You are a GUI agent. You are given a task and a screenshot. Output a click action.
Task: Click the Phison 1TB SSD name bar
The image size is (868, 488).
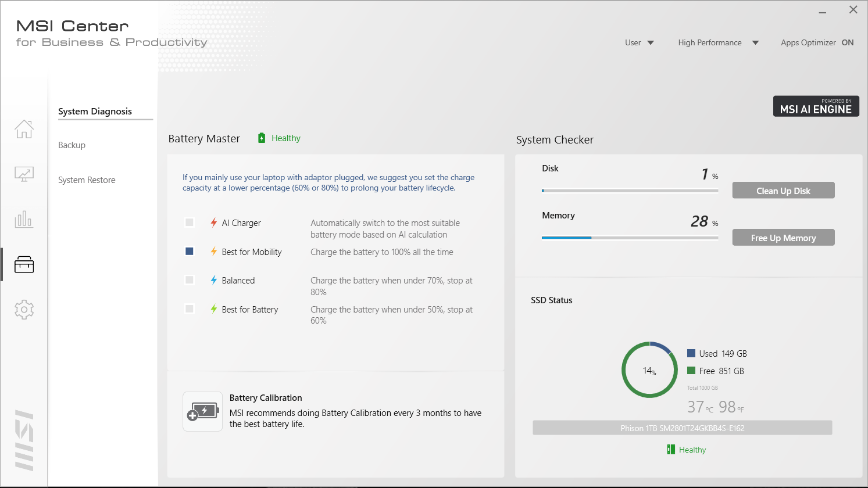(x=682, y=428)
